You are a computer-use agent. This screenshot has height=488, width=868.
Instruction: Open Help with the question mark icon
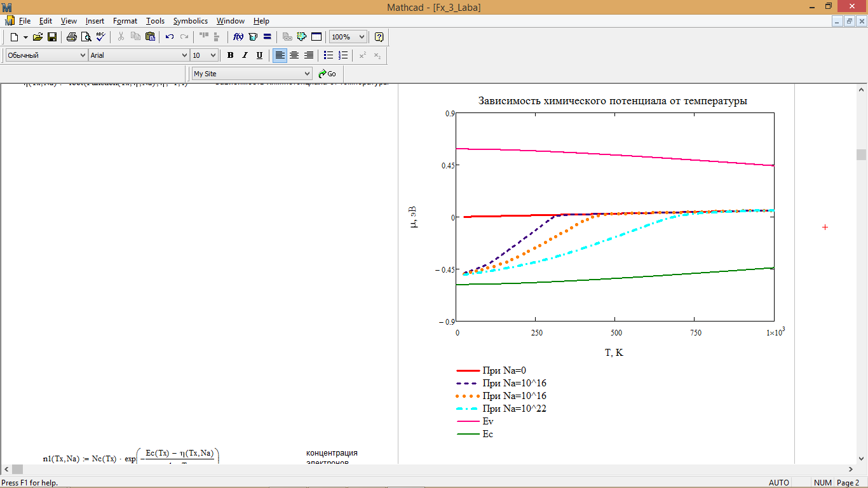(379, 37)
